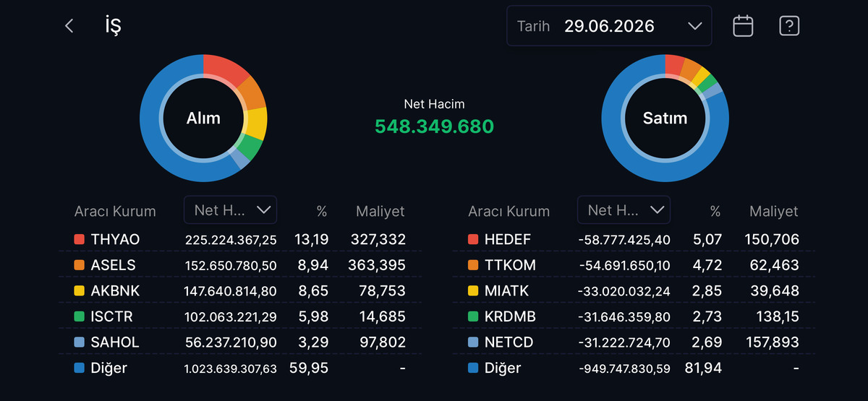Viewport: 868px width, 401px height.
Task: Click TTKOM net volume -54.691.650,10
Action: [x=624, y=266]
